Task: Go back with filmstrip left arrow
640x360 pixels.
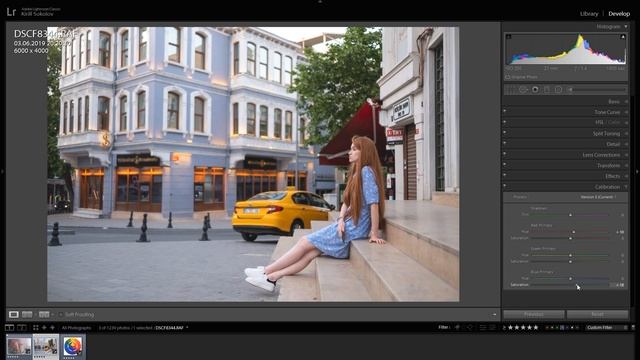Action: pyautogui.click(x=44, y=327)
